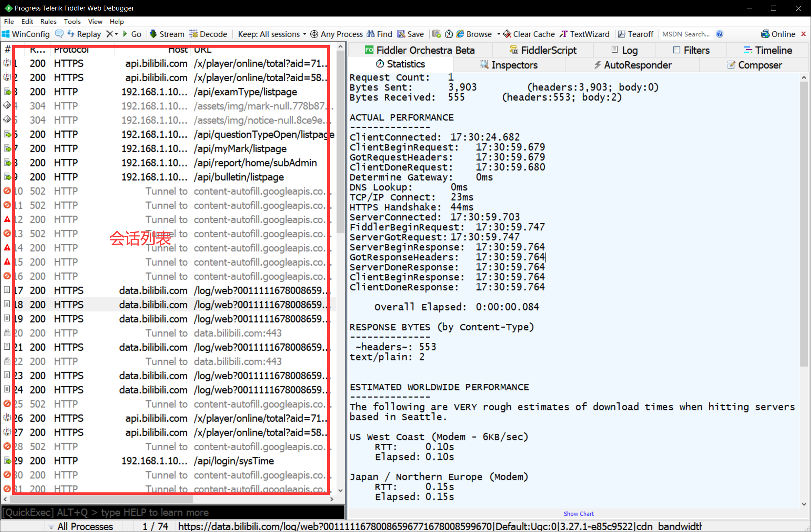The height and width of the screenshot is (532, 811).
Task: Toggle the Filters tab checkbox
Action: [677, 50]
